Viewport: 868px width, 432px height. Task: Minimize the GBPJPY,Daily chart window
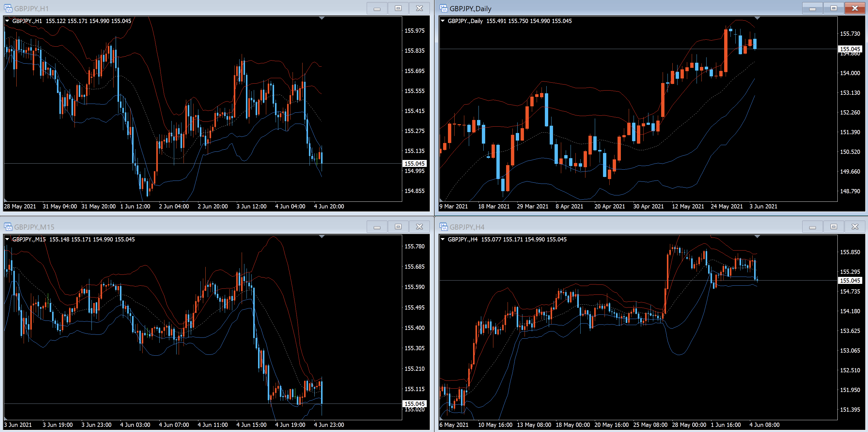pyautogui.click(x=812, y=8)
